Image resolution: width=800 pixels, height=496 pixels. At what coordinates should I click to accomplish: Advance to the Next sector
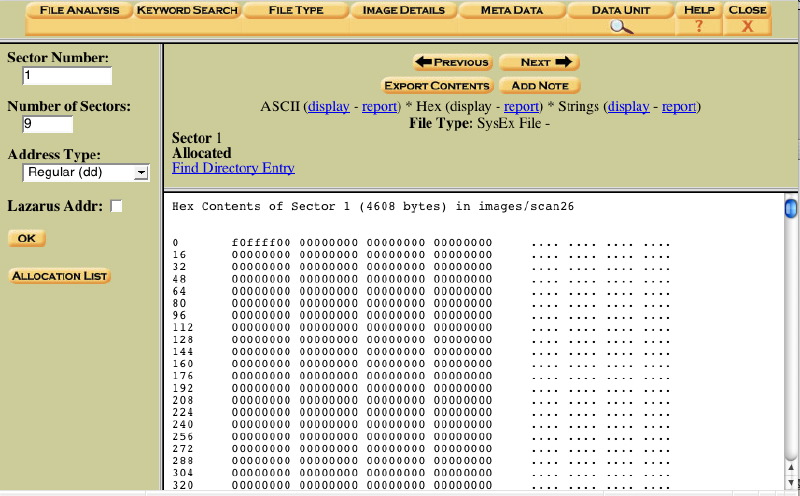coord(539,62)
